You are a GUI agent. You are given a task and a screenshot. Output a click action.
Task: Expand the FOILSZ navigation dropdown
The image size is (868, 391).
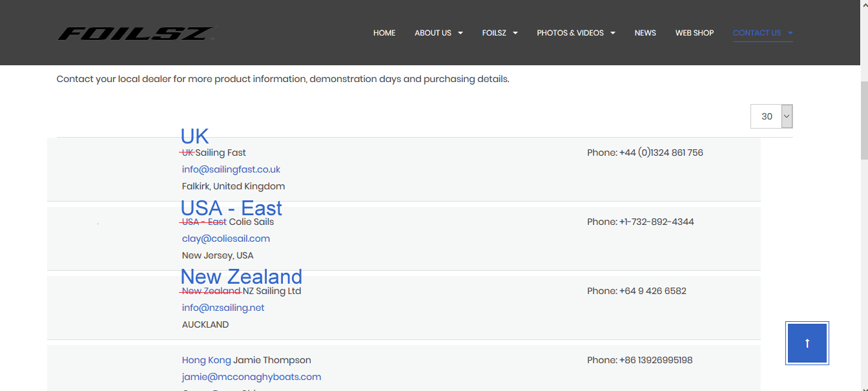click(x=500, y=33)
